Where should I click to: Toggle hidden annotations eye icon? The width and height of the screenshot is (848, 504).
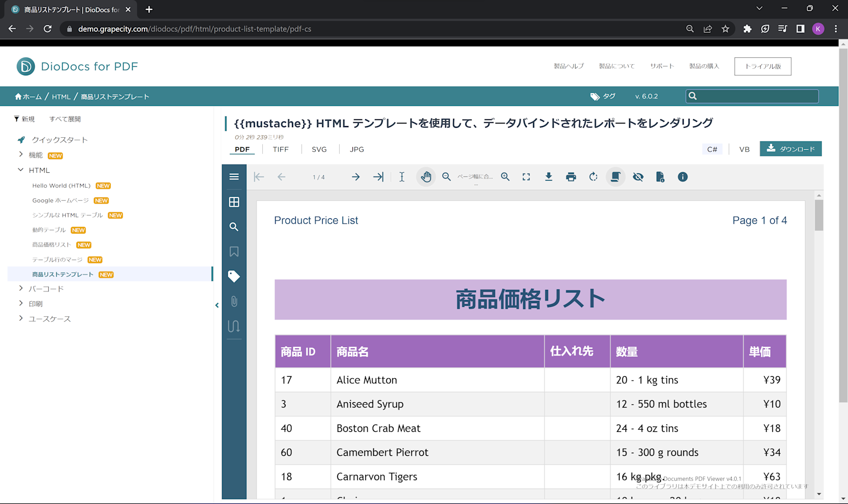[638, 177]
